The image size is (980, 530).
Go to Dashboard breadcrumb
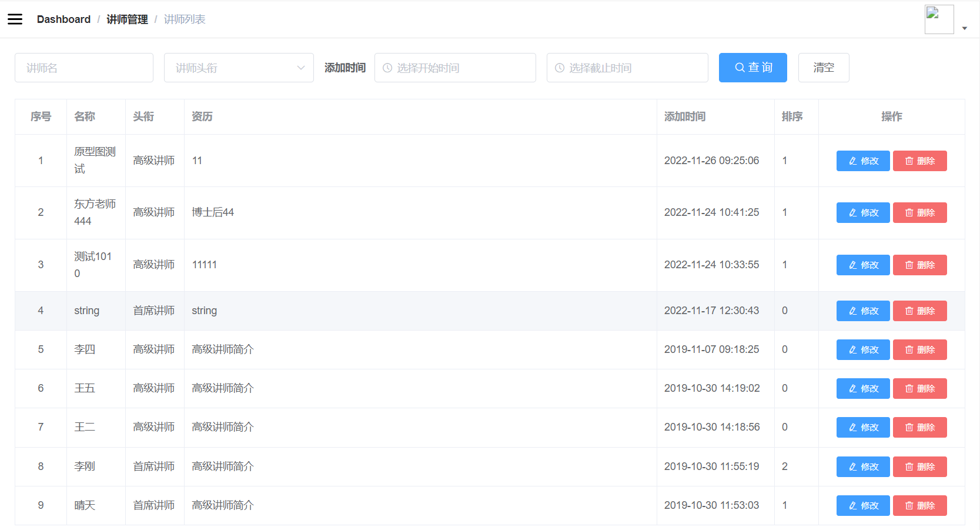pyautogui.click(x=63, y=19)
